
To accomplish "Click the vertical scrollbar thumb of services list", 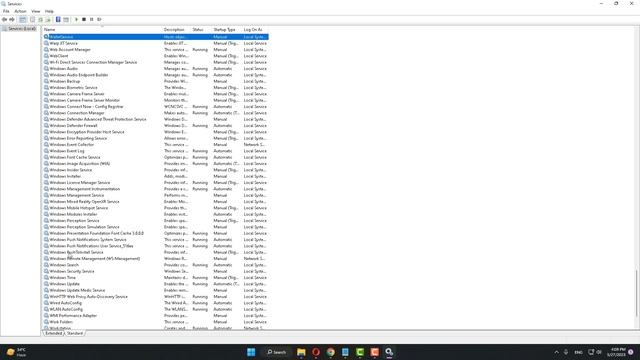I will coord(636,293).
